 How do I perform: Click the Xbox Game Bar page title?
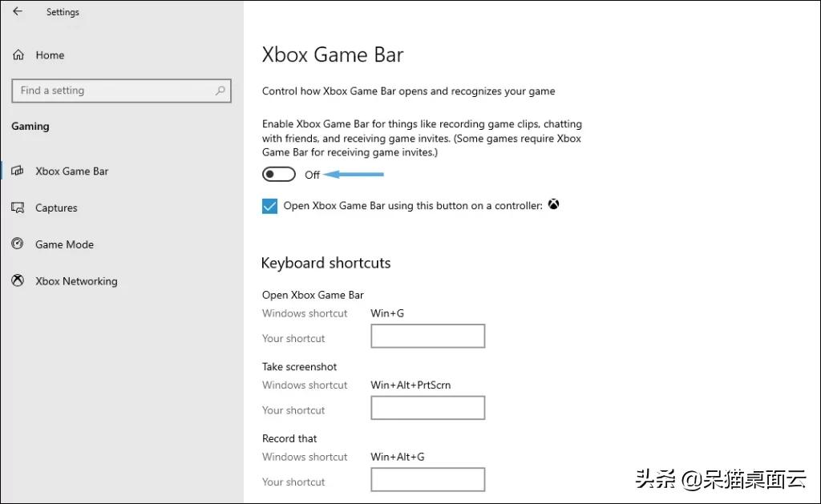(333, 54)
